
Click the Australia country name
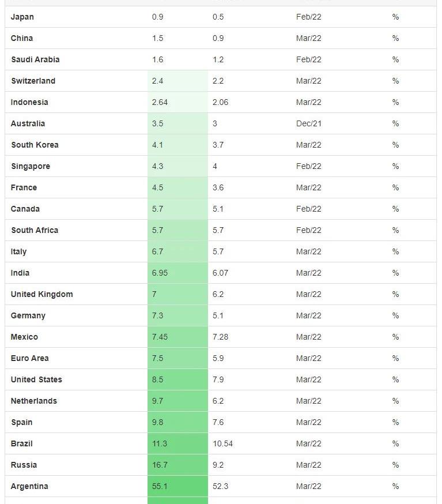pos(28,124)
